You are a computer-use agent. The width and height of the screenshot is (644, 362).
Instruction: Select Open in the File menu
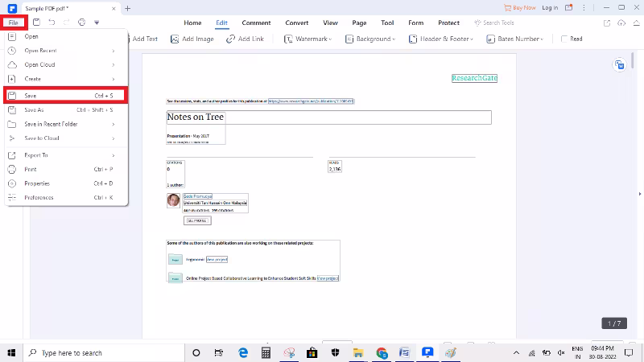[x=66, y=36]
